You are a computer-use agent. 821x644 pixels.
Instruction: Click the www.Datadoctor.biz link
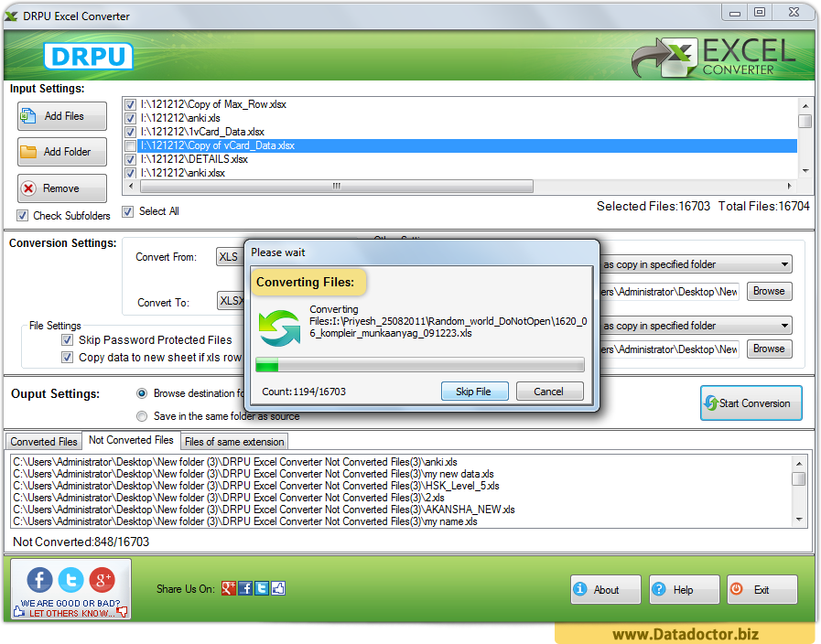[x=686, y=634]
